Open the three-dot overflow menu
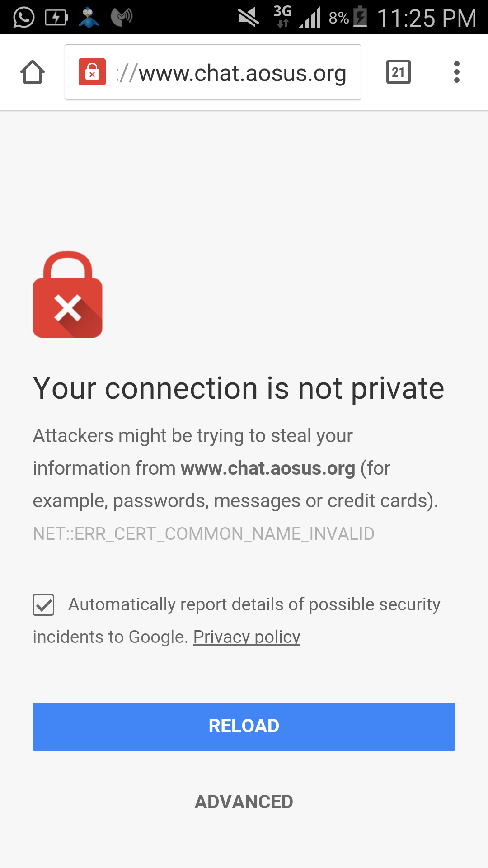The width and height of the screenshot is (488, 868). click(x=457, y=72)
